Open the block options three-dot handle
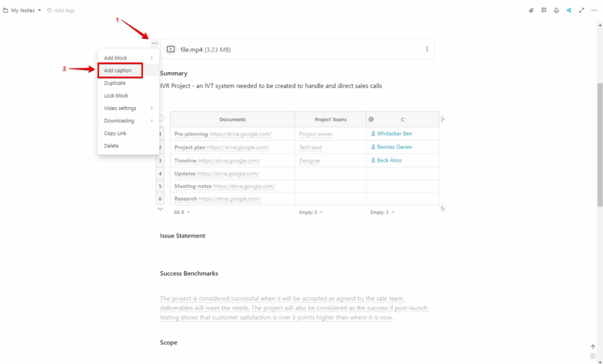Screen dimensions: 603x364 tap(154, 43)
